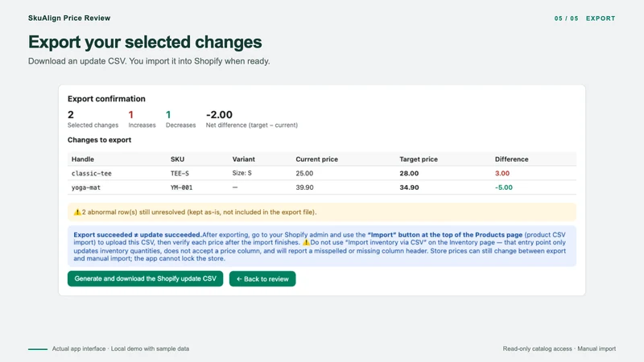Select the 'yoga-mat' handle cell
644x362 pixels.
[x=86, y=187]
